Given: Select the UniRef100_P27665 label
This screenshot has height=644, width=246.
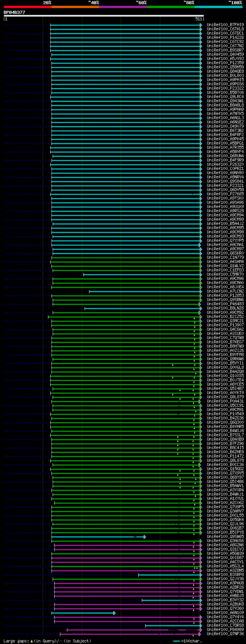Looking at the screenshot, I should (x=225, y=194).
